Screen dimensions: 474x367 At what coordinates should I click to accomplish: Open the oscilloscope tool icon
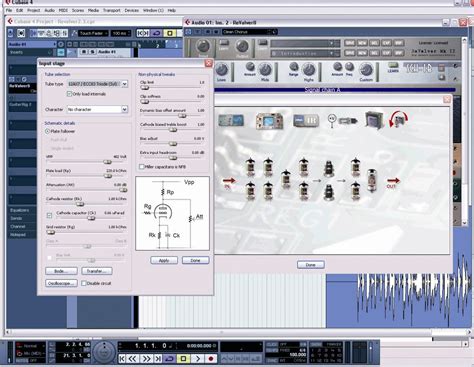270,121
